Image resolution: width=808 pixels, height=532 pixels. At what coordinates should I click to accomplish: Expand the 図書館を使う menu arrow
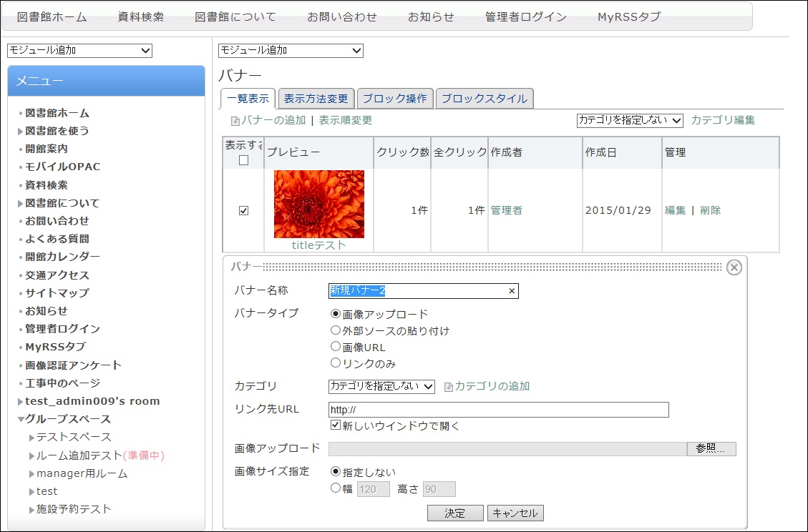pyautogui.click(x=21, y=131)
